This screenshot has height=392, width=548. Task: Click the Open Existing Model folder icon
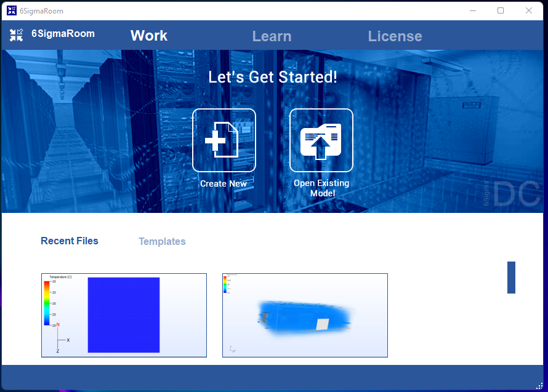(321, 140)
